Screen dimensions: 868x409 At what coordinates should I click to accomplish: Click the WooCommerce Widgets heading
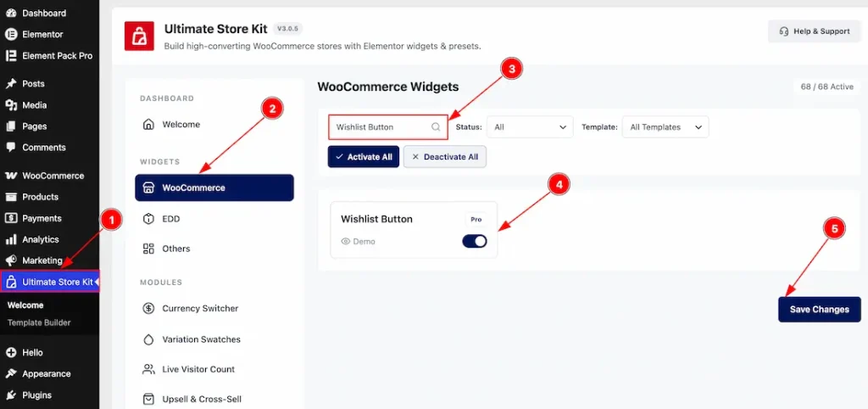pos(388,87)
